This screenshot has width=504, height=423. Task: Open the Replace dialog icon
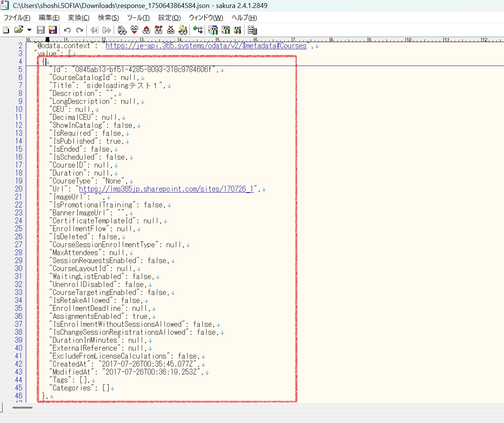tap(158, 30)
